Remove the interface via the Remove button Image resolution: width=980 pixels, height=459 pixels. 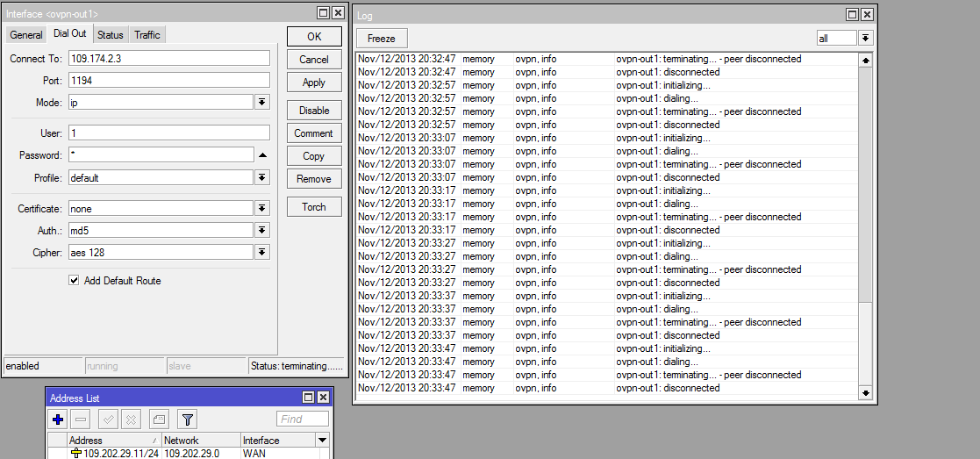point(314,179)
